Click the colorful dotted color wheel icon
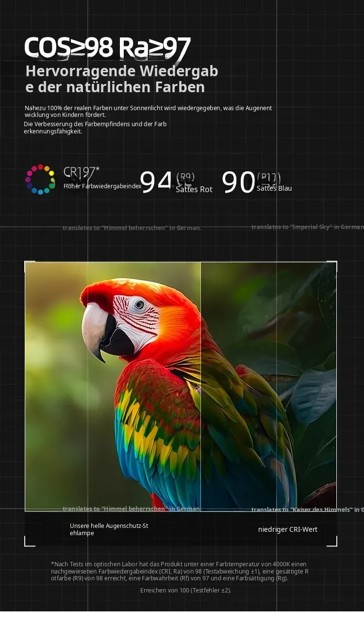The width and height of the screenshot is (364, 624). pos(40,179)
